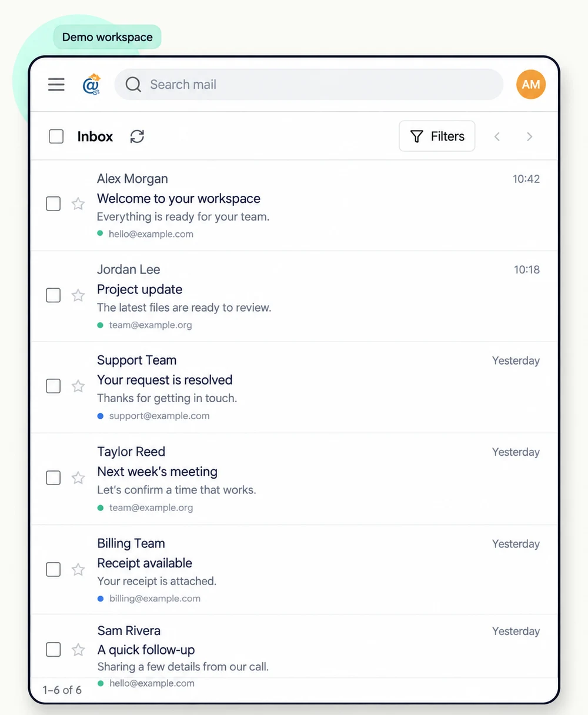Click the funnel icon in the Filters button
Screen dimensions: 588x715
click(x=416, y=136)
